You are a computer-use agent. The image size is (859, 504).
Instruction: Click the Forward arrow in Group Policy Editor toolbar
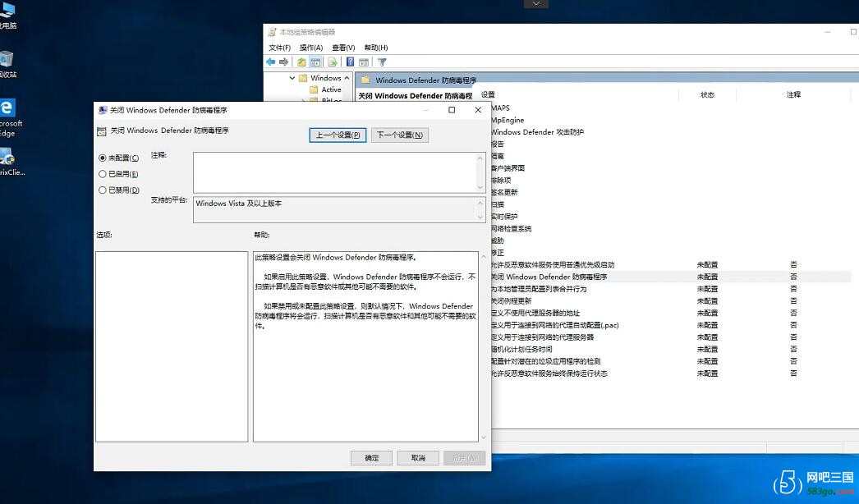click(283, 62)
